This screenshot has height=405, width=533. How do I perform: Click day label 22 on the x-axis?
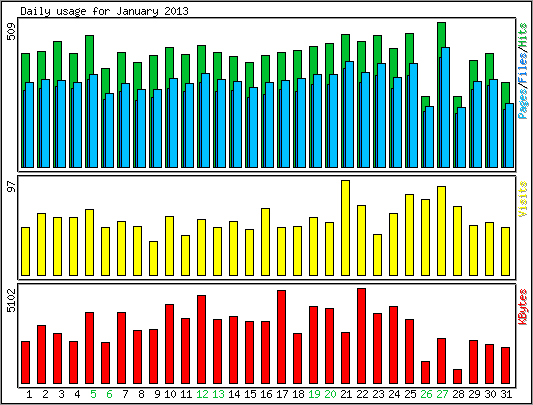pyautogui.click(x=362, y=394)
